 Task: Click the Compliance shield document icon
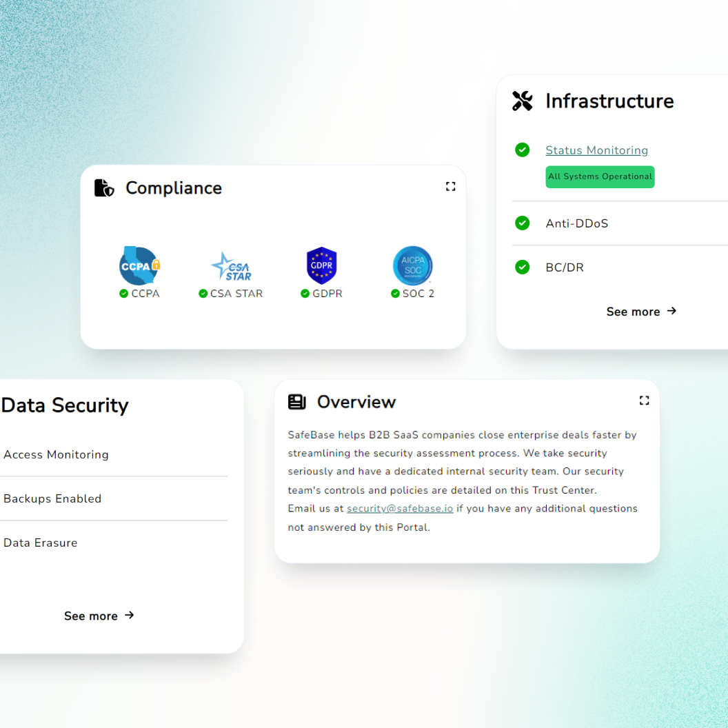(103, 188)
